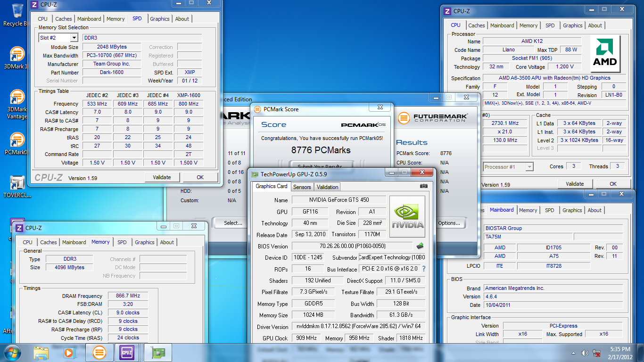Click the GPU-Z BIOS save chip icon
644x362 pixels.
(420, 246)
